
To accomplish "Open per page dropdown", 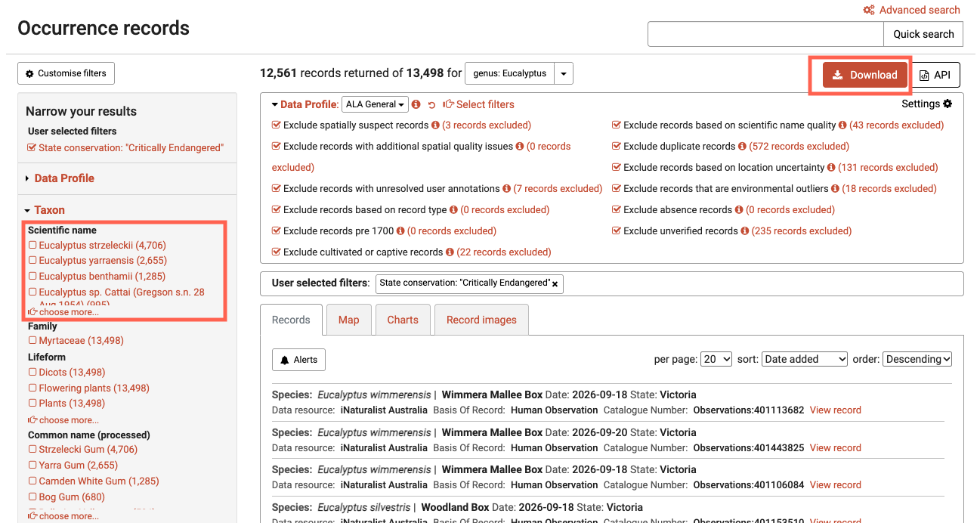I will click(x=716, y=360).
